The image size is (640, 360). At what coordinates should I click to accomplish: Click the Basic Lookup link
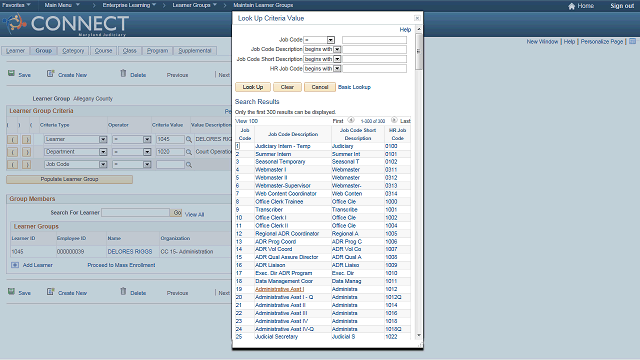pos(354,87)
